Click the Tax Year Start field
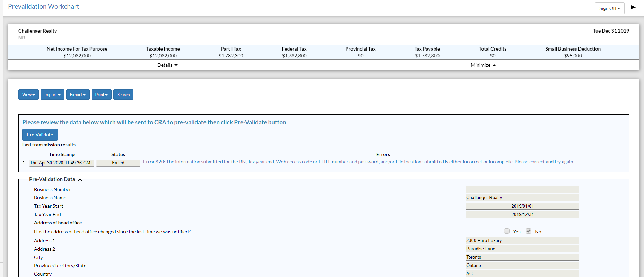The height and width of the screenshot is (277, 644). (x=522, y=206)
